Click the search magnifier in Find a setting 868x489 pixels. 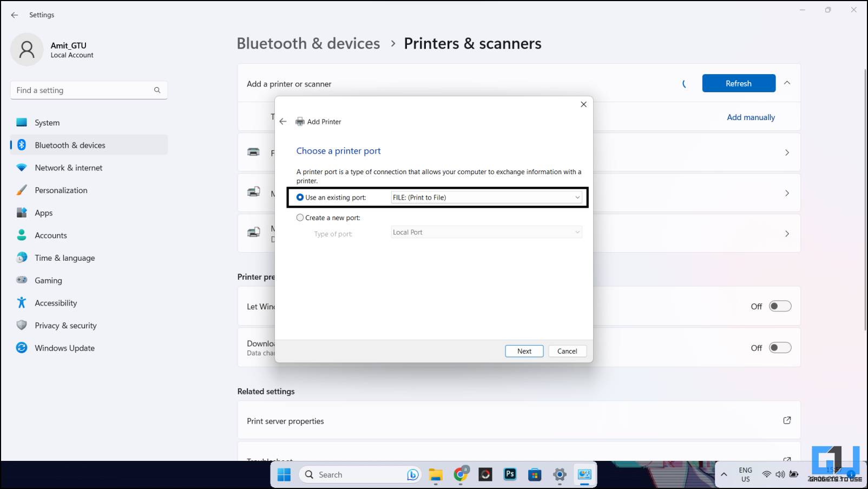point(157,90)
